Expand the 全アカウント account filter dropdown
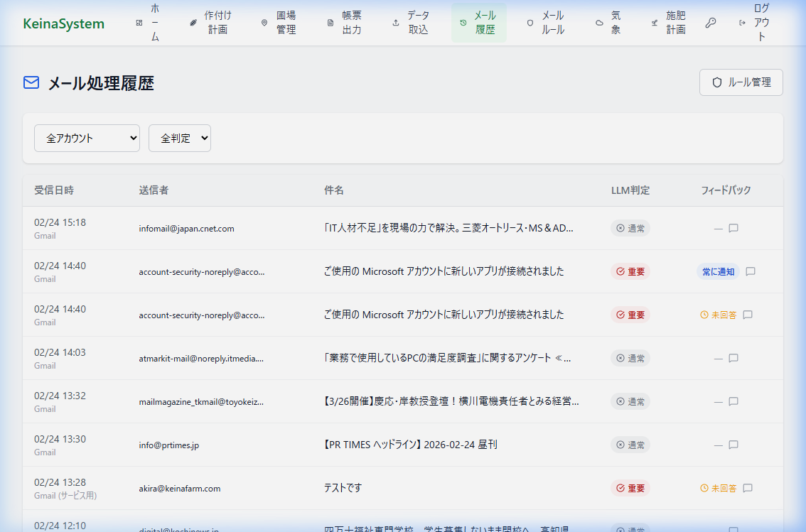 tap(87, 139)
